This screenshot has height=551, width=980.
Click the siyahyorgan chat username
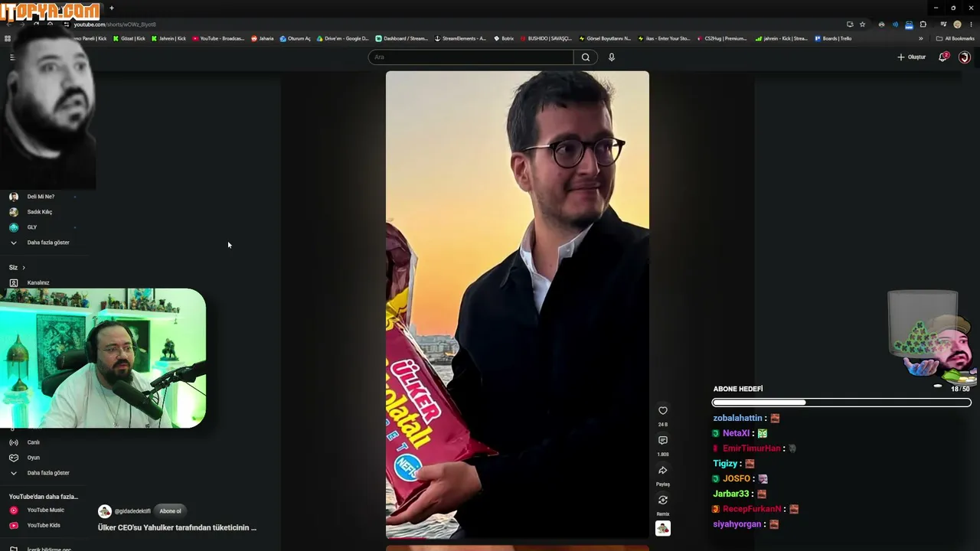tap(737, 524)
